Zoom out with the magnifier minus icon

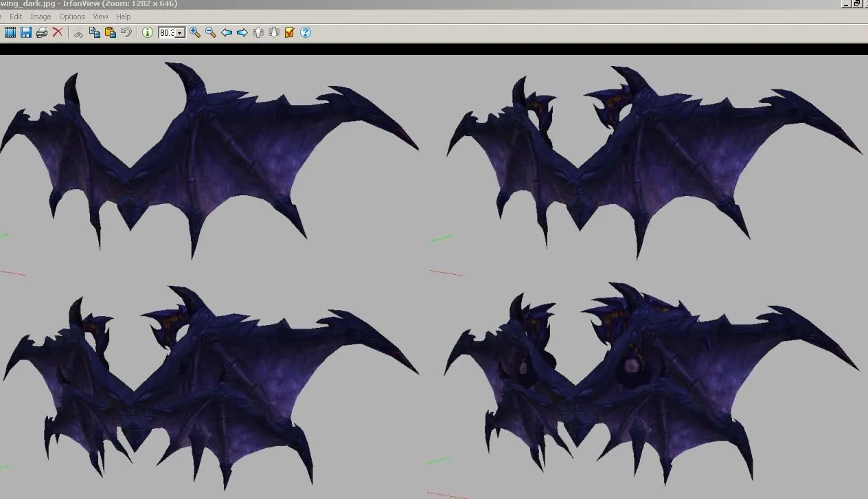point(211,32)
